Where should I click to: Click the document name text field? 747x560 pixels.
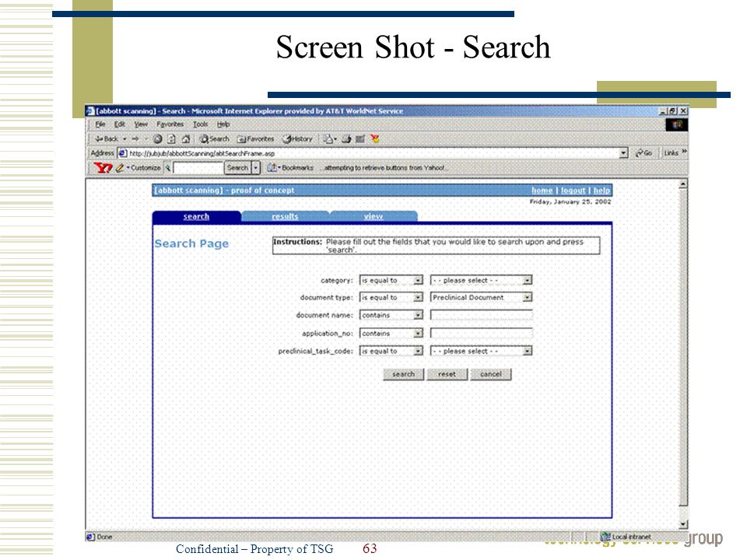[x=481, y=315]
